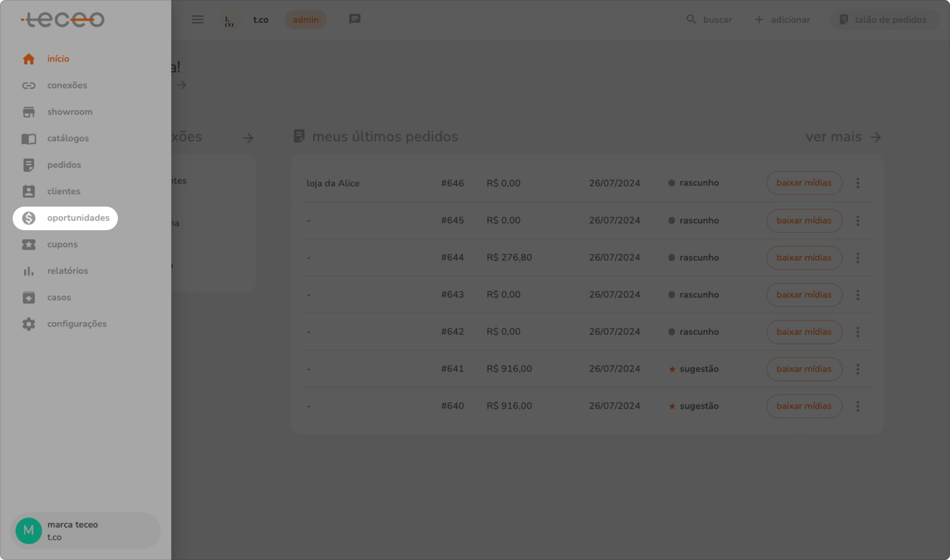
Task: Open the showroom store icon
Action: coord(29,112)
